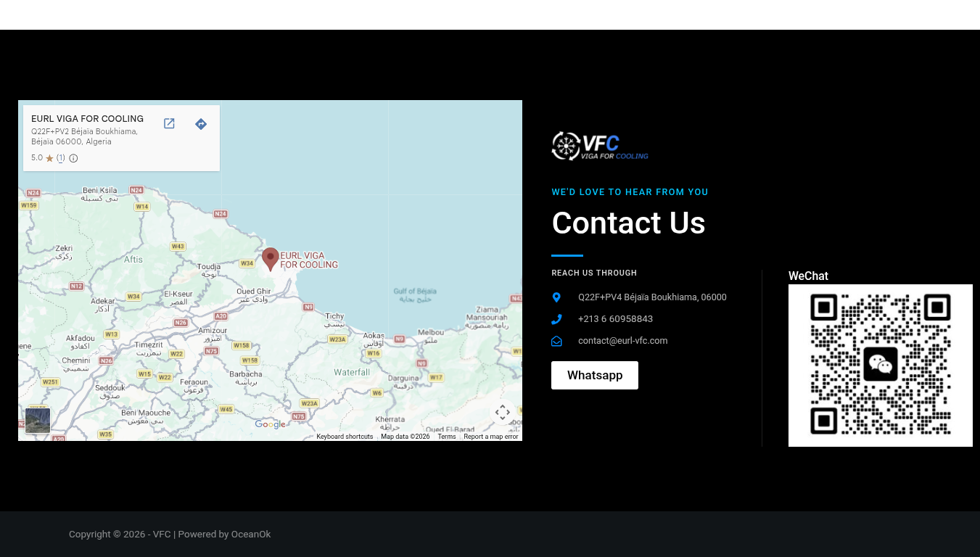
Task: Open map Terms link
Action: 447,437
